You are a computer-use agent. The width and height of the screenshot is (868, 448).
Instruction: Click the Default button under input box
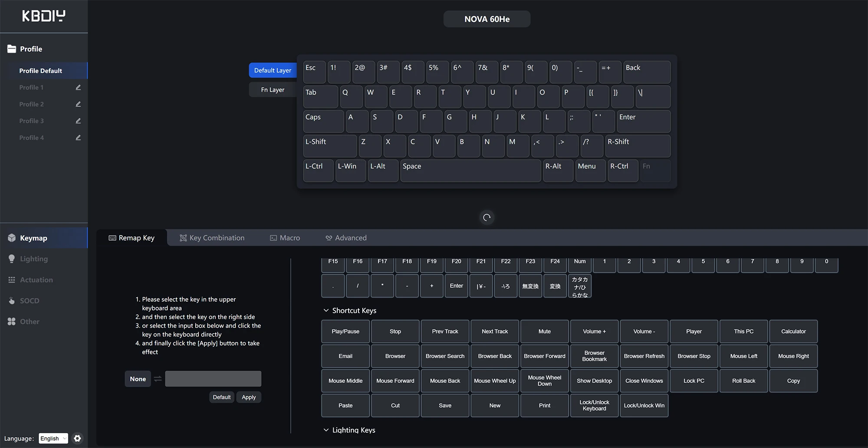click(222, 397)
